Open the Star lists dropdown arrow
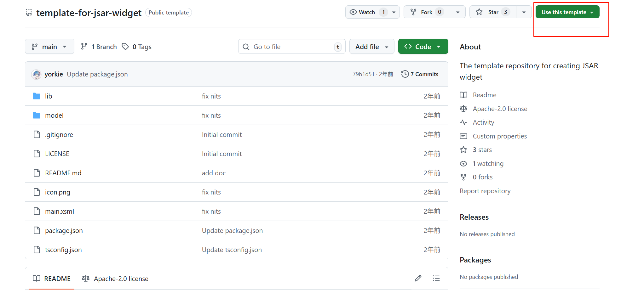 [524, 12]
